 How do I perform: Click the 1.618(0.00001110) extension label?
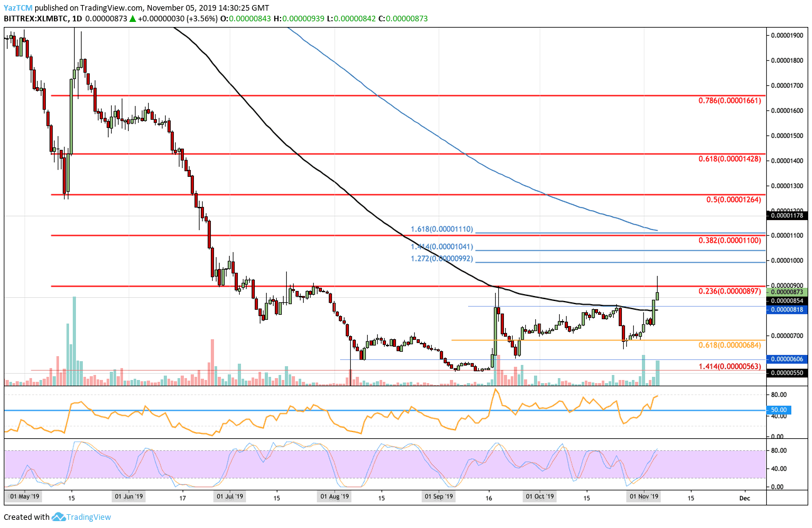[442, 230]
